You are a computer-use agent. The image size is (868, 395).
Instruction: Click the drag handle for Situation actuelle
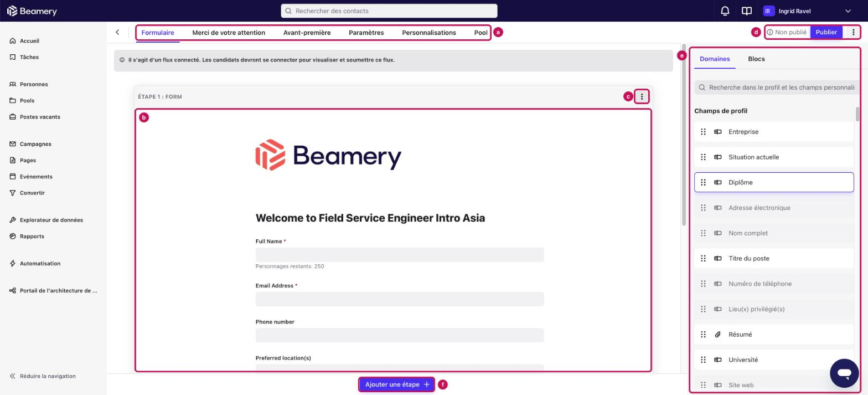tap(703, 157)
